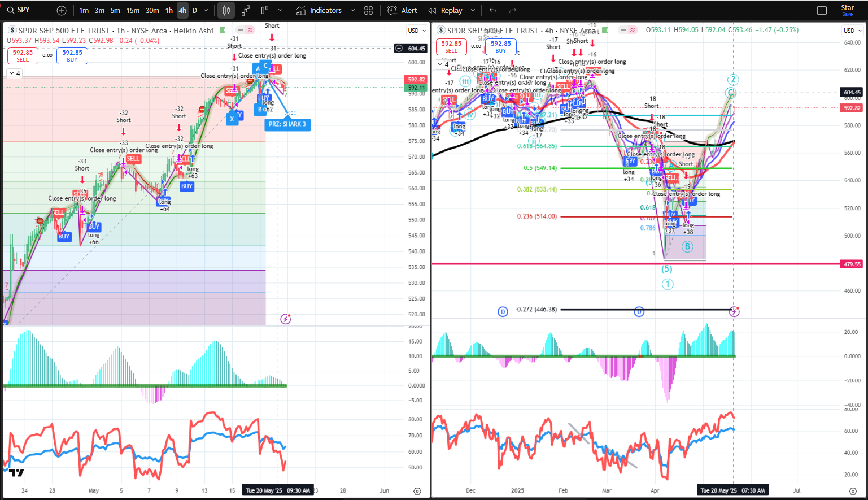The width and height of the screenshot is (868, 500).
Task: Select the 1m interval
Action: (x=84, y=10)
